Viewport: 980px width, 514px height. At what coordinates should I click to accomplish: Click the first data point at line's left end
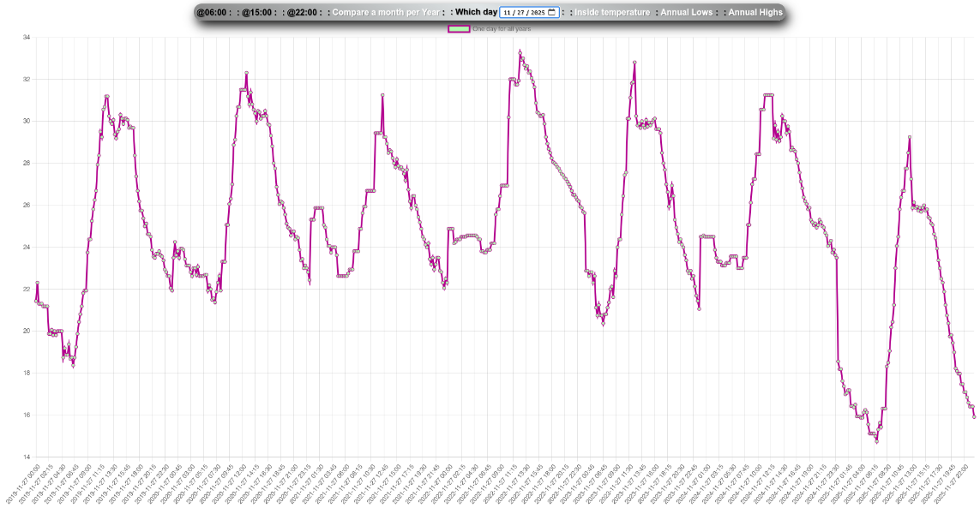click(x=37, y=284)
